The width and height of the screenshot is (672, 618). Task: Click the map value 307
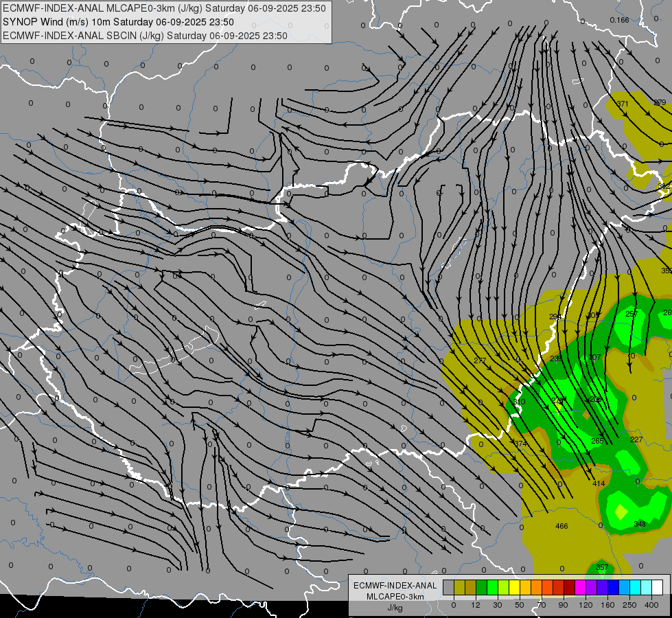click(x=595, y=357)
